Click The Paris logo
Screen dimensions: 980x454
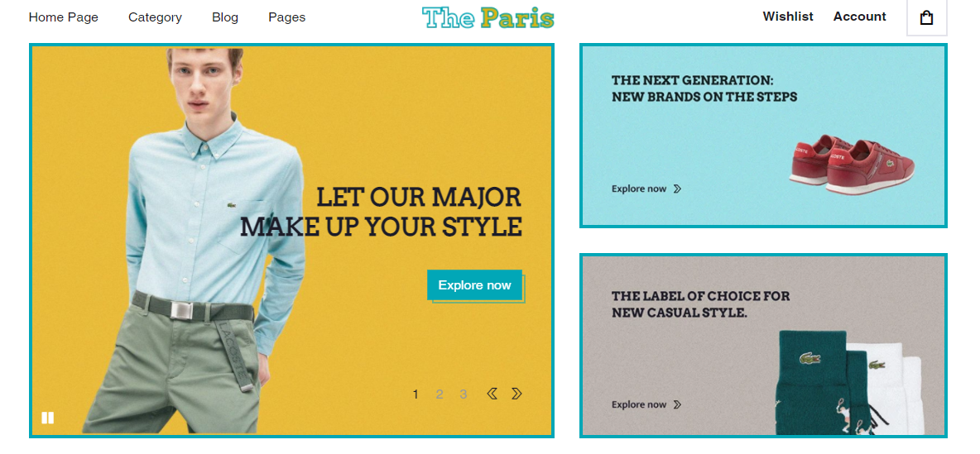click(x=488, y=18)
